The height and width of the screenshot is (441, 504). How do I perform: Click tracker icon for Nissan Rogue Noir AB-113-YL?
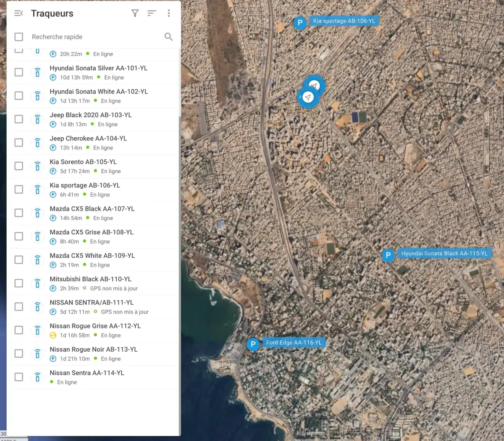tap(37, 354)
